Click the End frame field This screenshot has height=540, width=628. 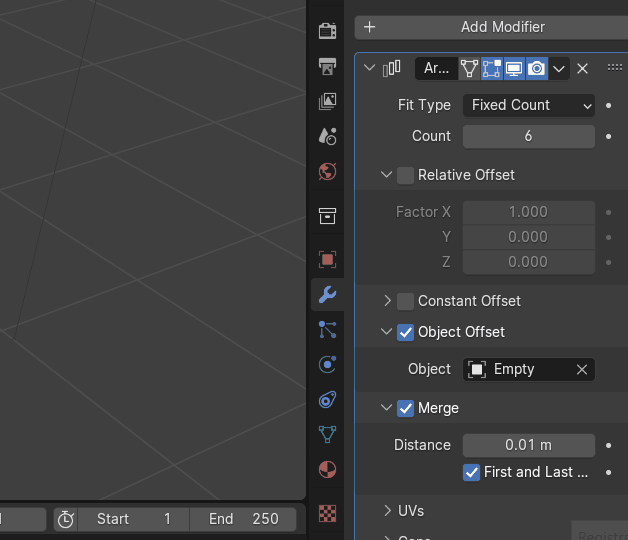243,520
